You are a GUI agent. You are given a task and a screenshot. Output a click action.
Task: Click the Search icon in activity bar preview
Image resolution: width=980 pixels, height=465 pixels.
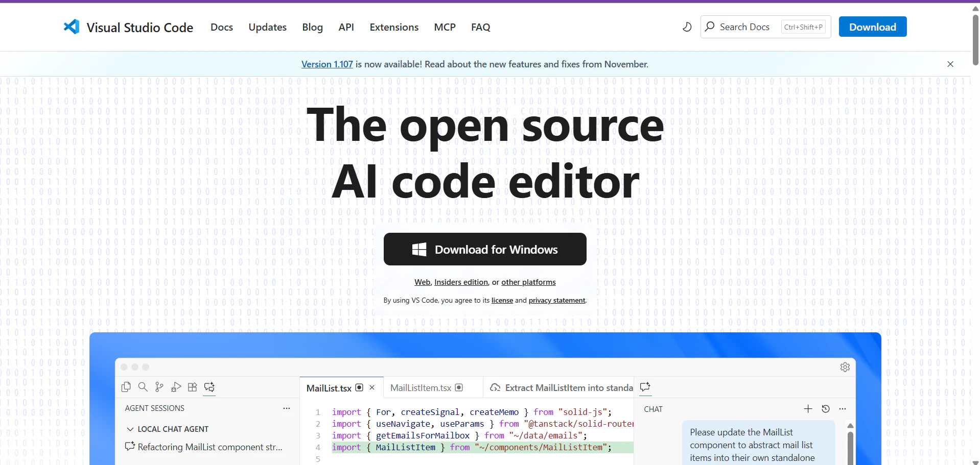(143, 387)
